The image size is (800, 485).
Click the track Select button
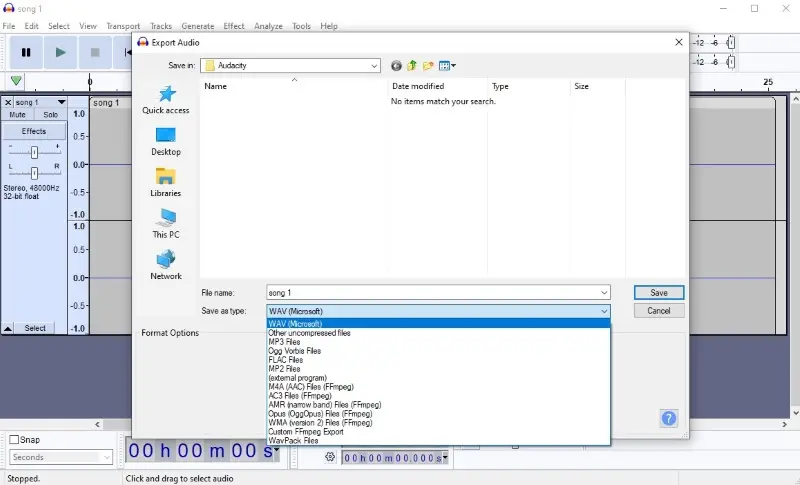35,328
